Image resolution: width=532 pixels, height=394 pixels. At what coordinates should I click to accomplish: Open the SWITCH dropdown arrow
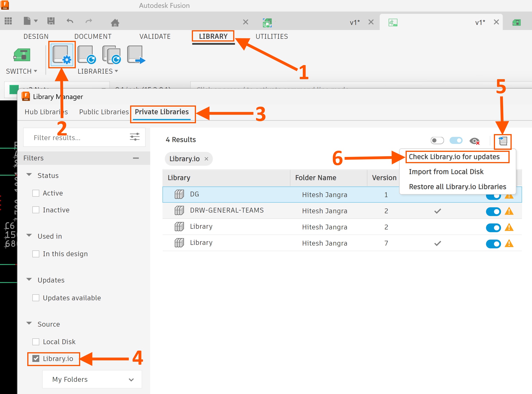pos(36,71)
